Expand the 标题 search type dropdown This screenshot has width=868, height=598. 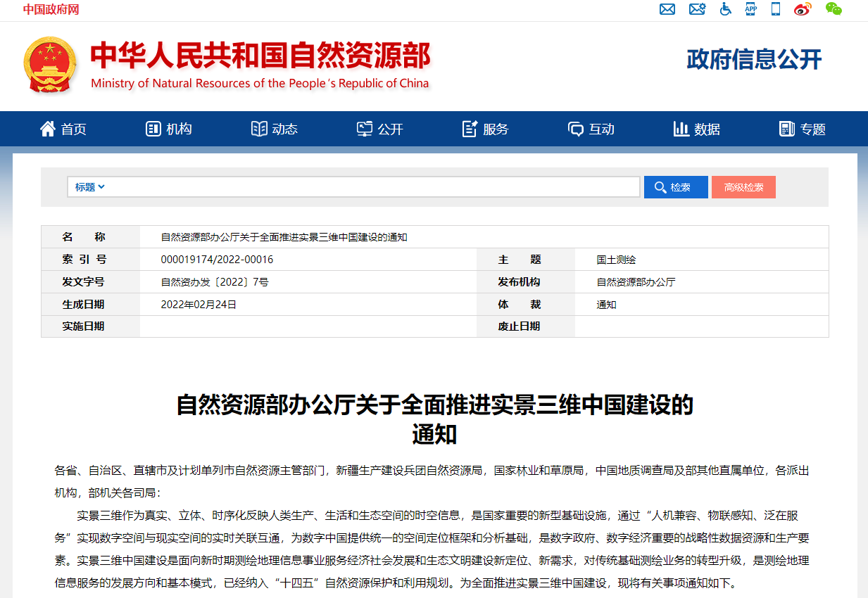pos(90,187)
